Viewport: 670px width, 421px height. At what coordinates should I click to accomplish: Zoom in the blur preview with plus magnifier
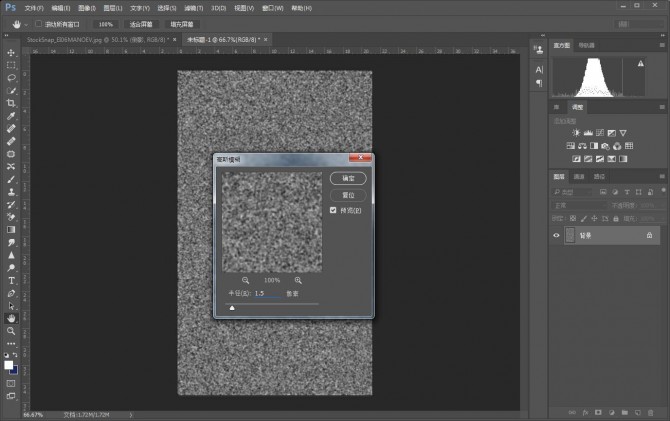[x=298, y=281]
